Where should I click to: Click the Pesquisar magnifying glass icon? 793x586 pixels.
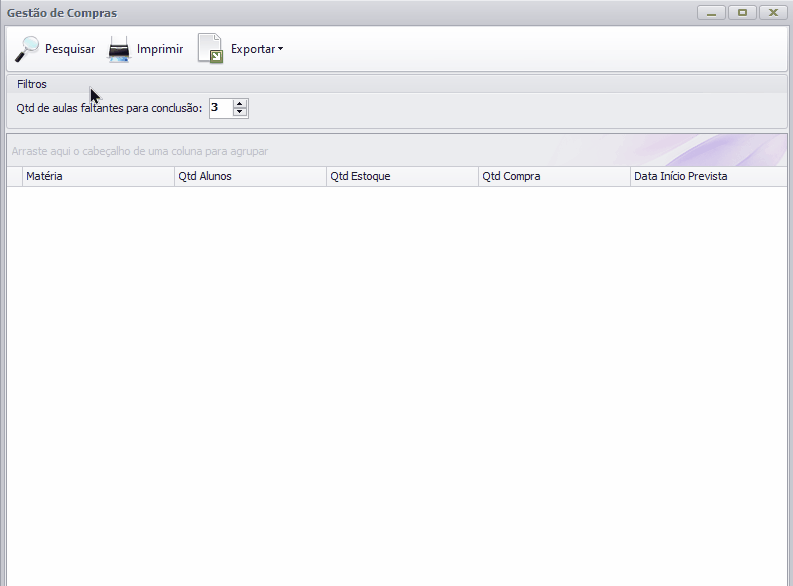coord(26,49)
